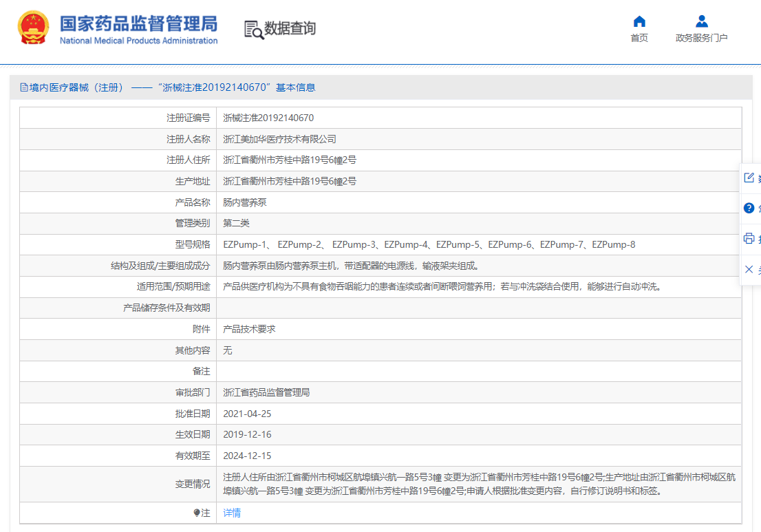The height and width of the screenshot is (532, 761).
Task: Click the printer icon in side toolbar
Action: pos(749,238)
